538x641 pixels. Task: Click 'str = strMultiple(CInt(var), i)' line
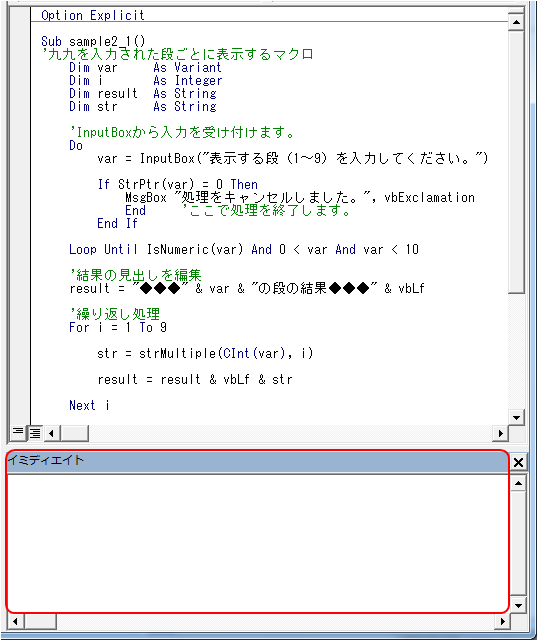205,354
